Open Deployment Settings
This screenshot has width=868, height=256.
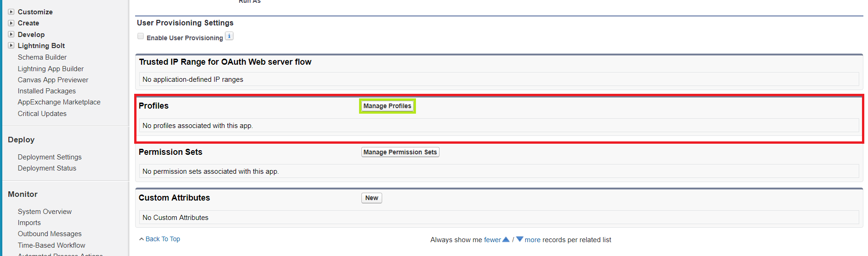coord(50,157)
